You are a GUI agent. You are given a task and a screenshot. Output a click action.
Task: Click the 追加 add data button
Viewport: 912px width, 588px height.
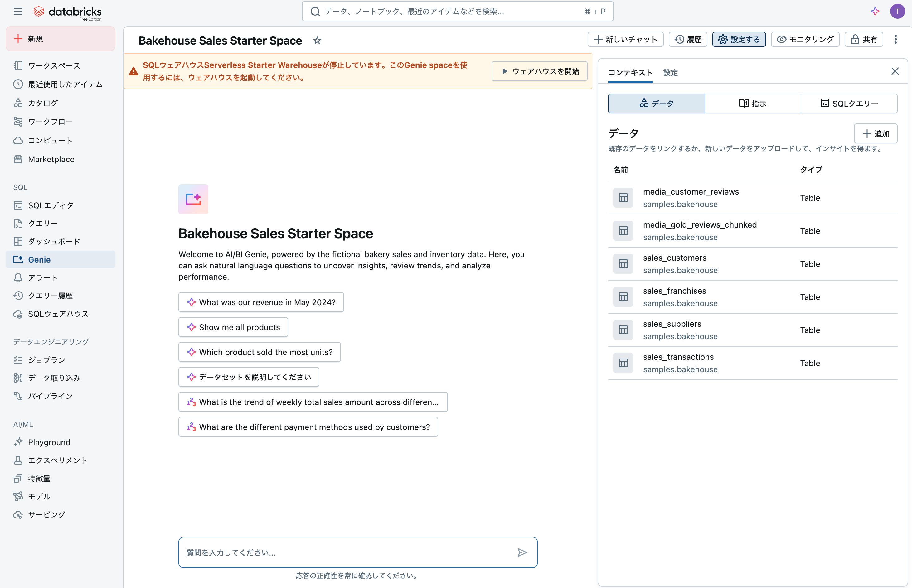pos(875,134)
